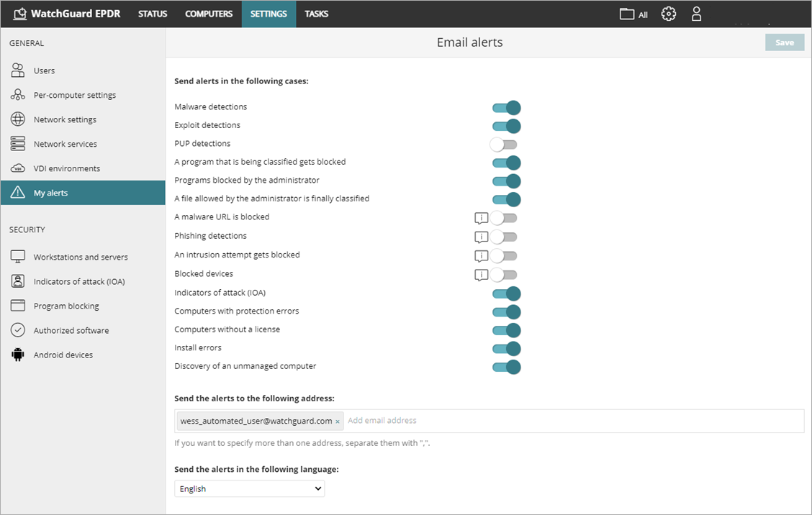812x515 pixels.
Task: Switch to the TASKS tab
Action: 316,13
